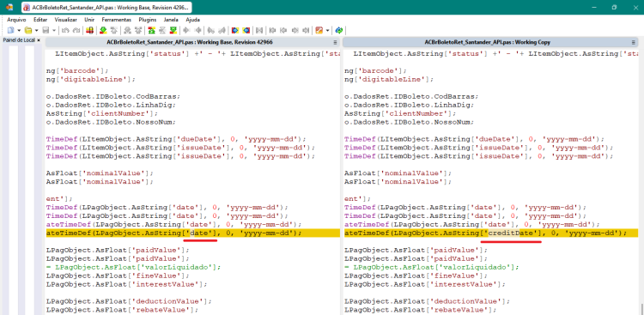Open the Ajuda menu
The image size is (644, 315).
coord(192,19)
